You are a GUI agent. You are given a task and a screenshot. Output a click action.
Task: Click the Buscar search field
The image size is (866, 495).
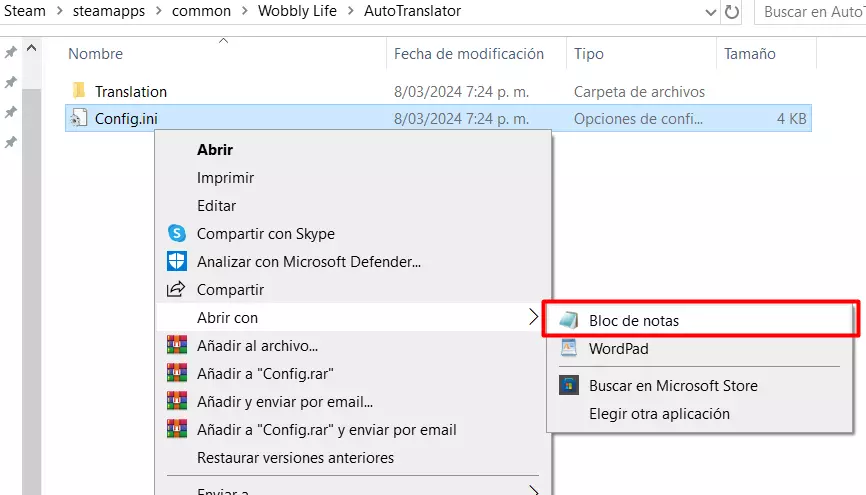pos(810,12)
